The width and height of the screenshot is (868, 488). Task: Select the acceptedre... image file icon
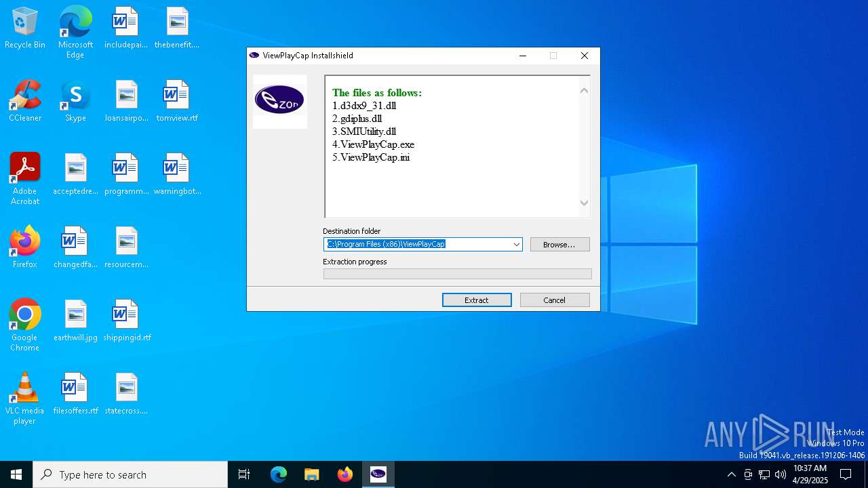click(75, 175)
